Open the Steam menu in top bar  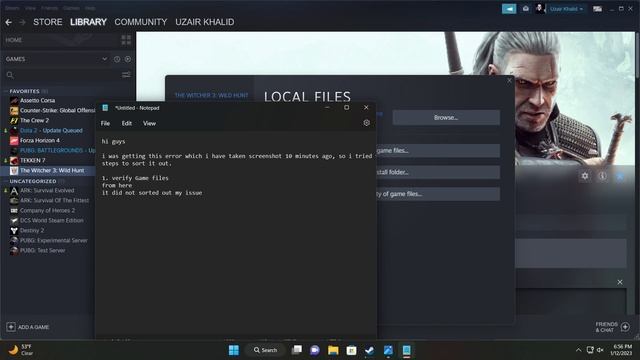[12, 8]
